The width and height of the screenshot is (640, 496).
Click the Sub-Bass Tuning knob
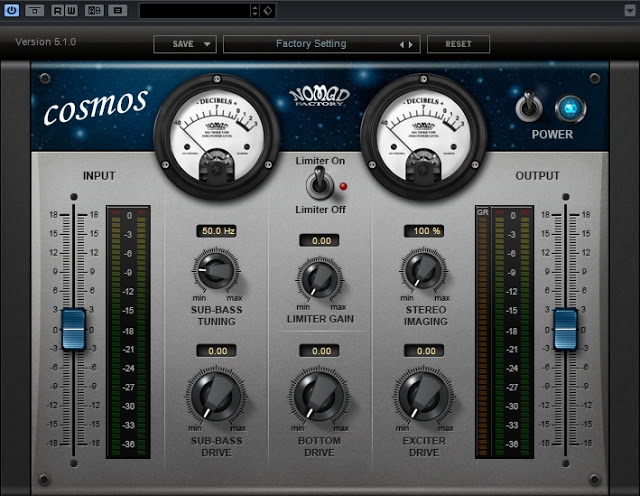215,271
